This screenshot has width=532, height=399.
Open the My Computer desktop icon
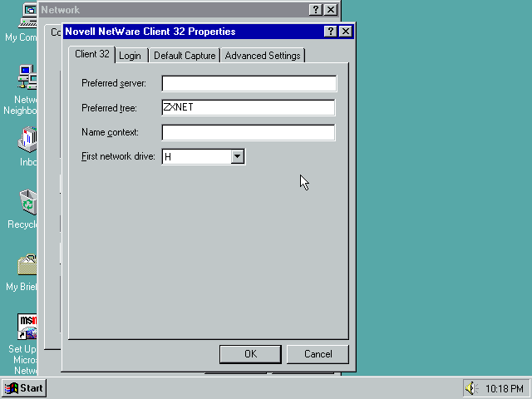28,15
